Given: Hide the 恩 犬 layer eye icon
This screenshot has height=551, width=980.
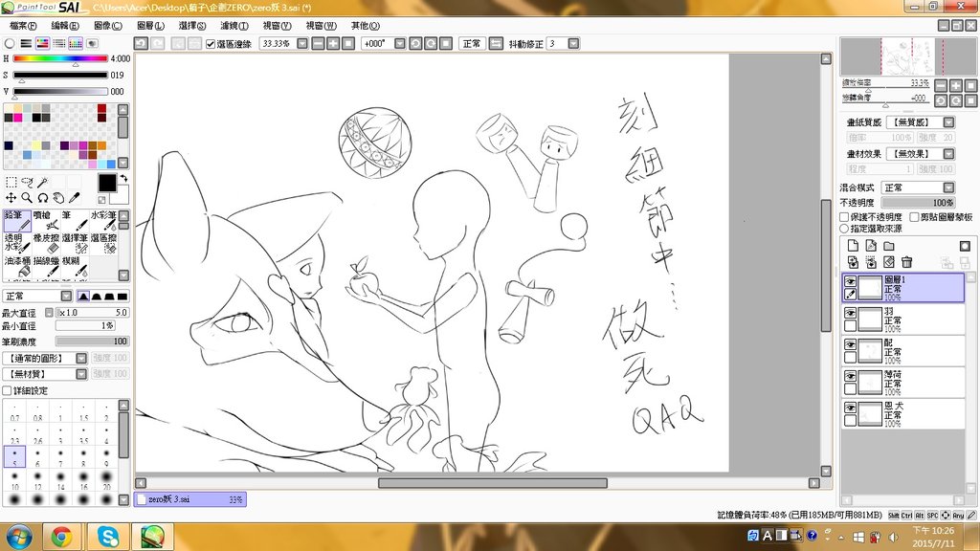Looking at the screenshot, I should [850, 408].
